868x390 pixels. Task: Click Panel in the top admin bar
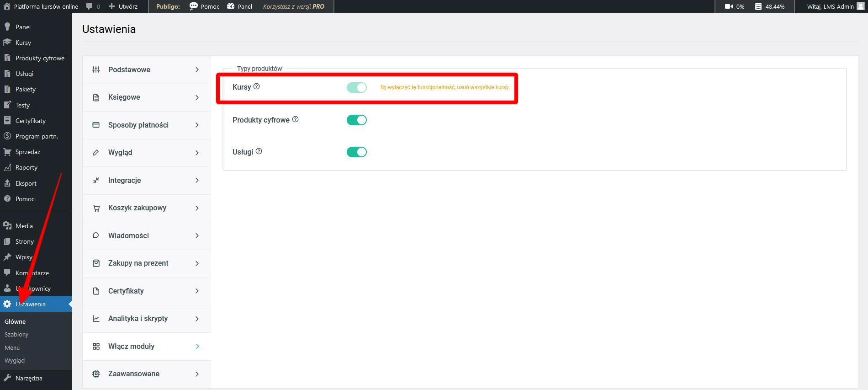[239, 6]
